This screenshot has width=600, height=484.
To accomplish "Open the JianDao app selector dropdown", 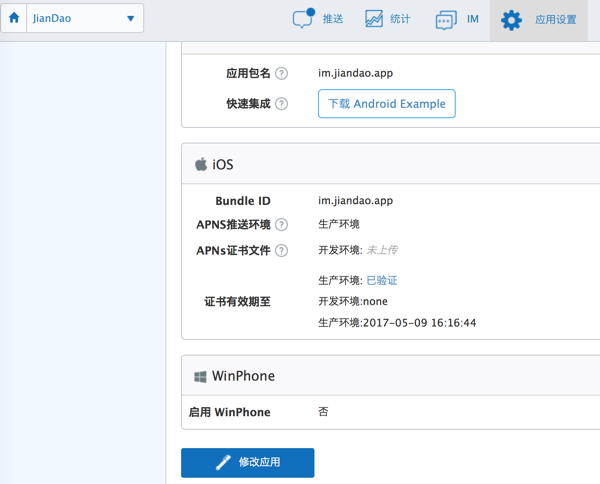I will pyautogui.click(x=85, y=18).
